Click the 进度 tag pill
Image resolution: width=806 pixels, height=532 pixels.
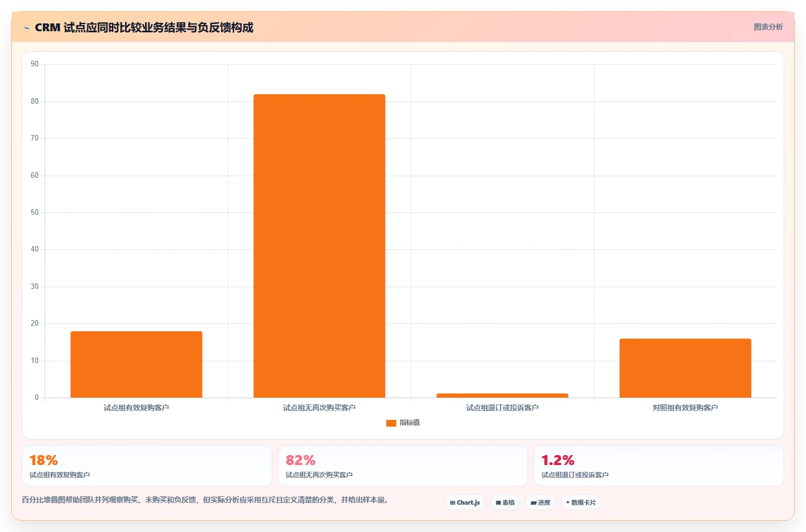540,502
